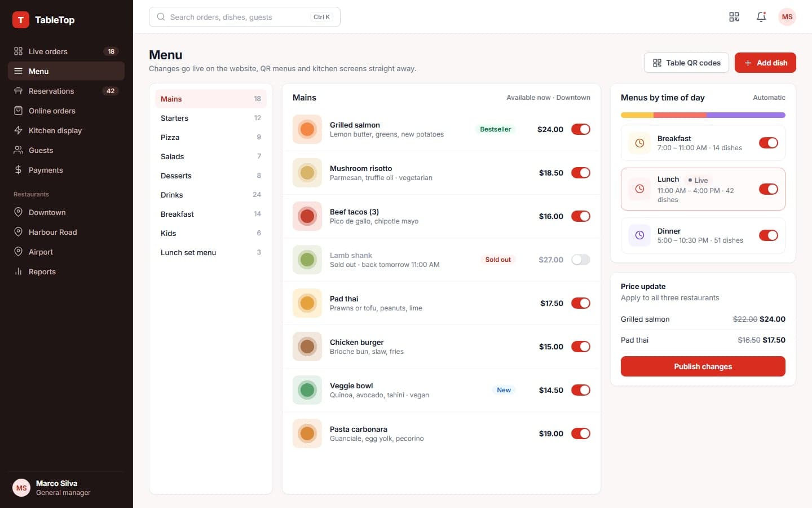Open Kitchen display
Viewport: 812px width, 508px height.
pos(66,130)
